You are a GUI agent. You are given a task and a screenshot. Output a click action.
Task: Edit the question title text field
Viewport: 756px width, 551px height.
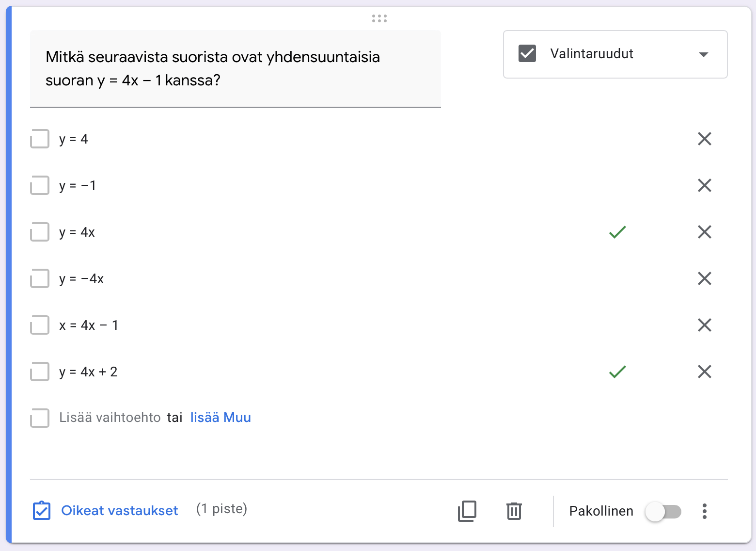pyautogui.click(x=235, y=68)
